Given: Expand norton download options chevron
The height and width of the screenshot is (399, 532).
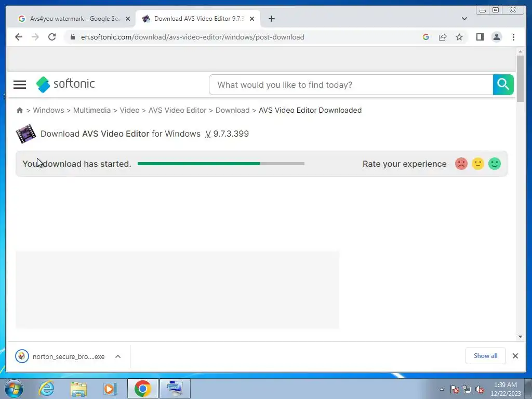Looking at the screenshot, I should point(118,356).
